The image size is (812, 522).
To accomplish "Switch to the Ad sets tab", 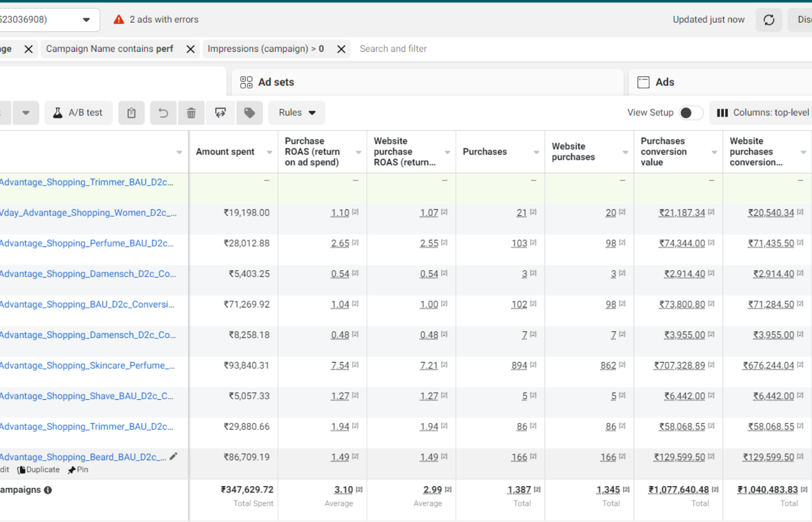I will (x=275, y=82).
